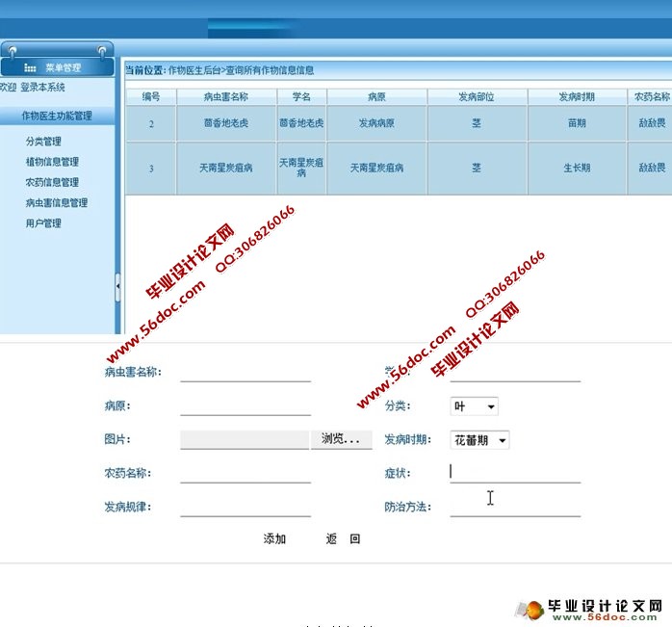Click the 防治方法 input field
This screenshot has width=672, height=627.
[x=515, y=507]
